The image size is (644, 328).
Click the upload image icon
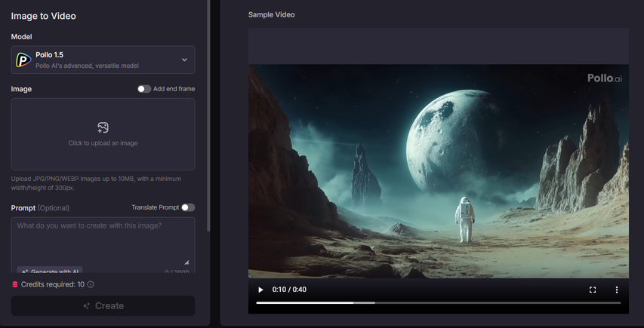[103, 127]
